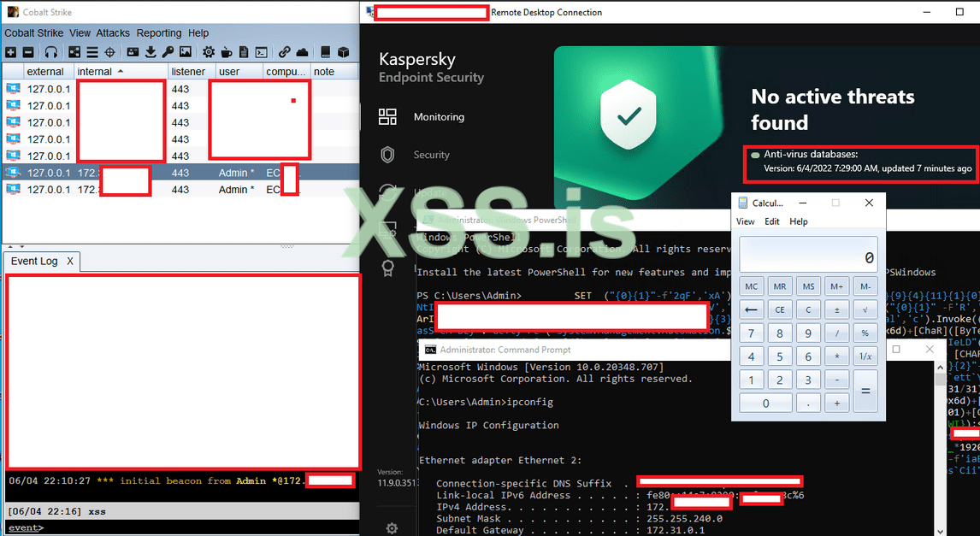The image size is (980, 536).
Task: Click the Calculator MC button
Action: [x=752, y=286]
